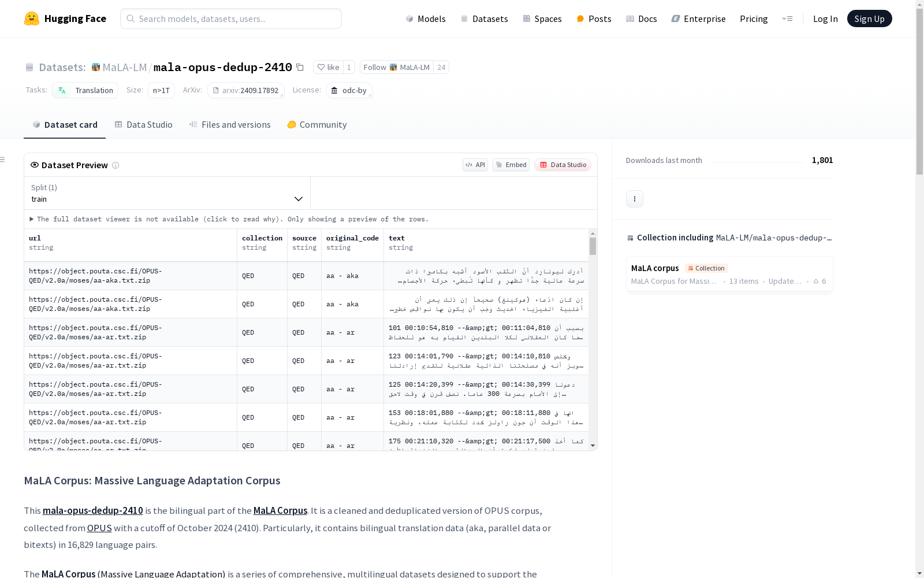Select the text cell starting with 101 00:10:54,810
Image resolution: width=924 pixels, height=578 pixels.
(x=486, y=332)
